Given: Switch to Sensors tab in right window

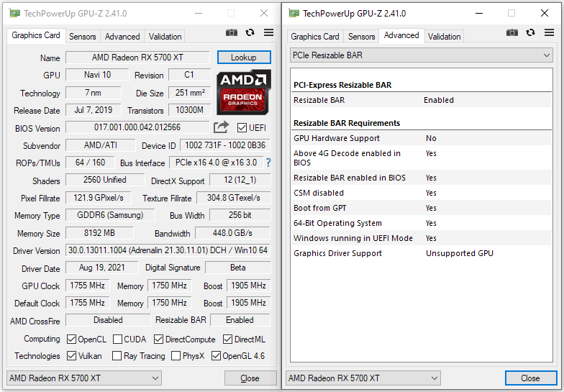Looking at the screenshot, I should tap(361, 36).
